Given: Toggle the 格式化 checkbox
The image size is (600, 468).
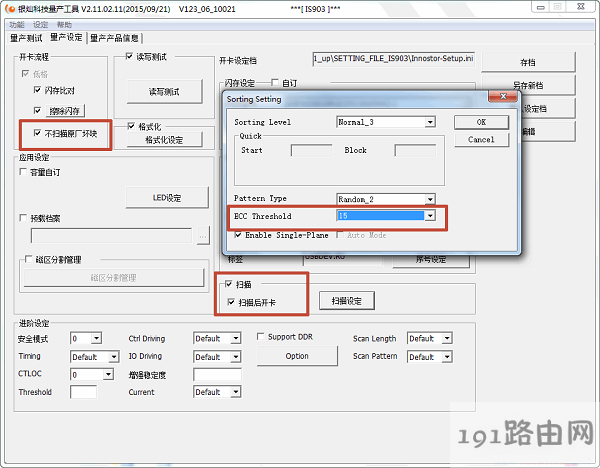Looking at the screenshot, I should [131, 126].
